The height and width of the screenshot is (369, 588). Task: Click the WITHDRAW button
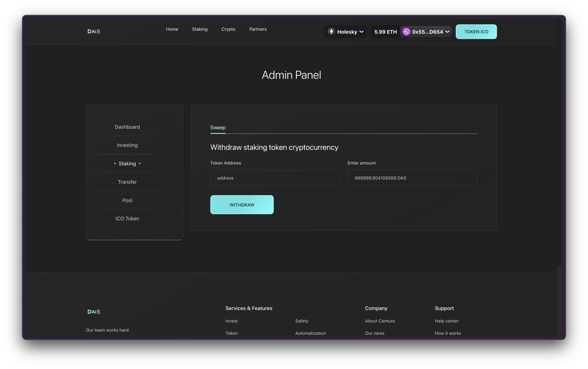pyautogui.click(x=242, y=205)
